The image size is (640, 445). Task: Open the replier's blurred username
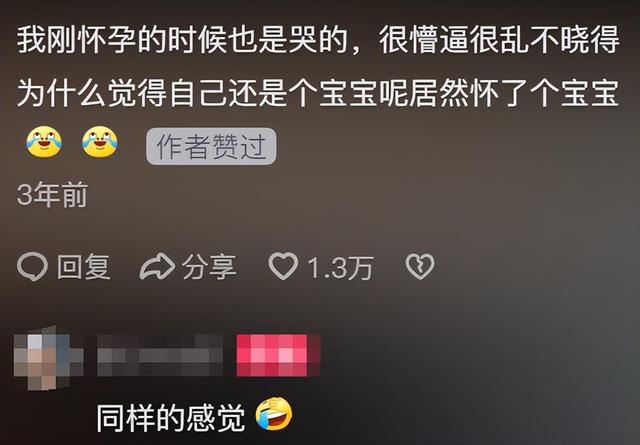coord(160,355)
